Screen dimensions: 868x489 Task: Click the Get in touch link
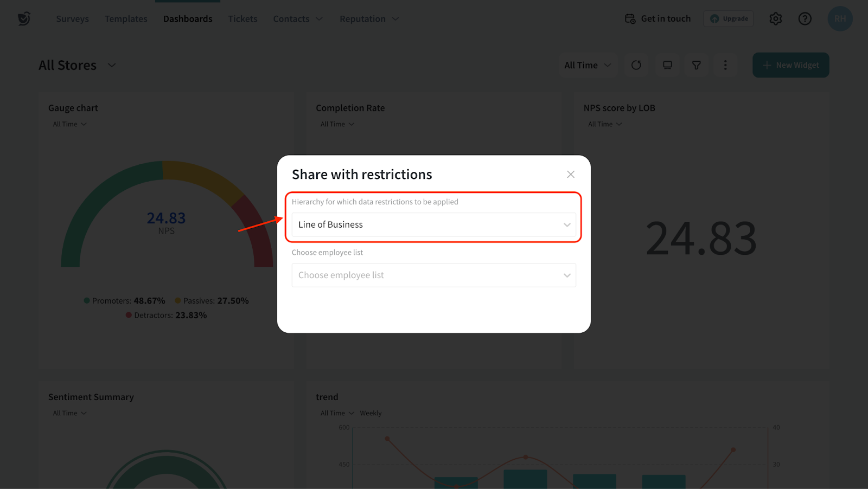pos(658,19)
